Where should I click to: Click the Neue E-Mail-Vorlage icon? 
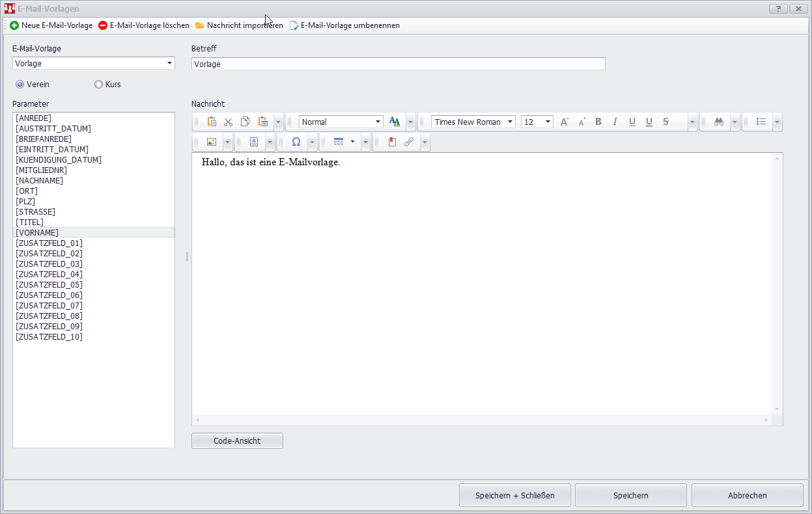point(14,25)
